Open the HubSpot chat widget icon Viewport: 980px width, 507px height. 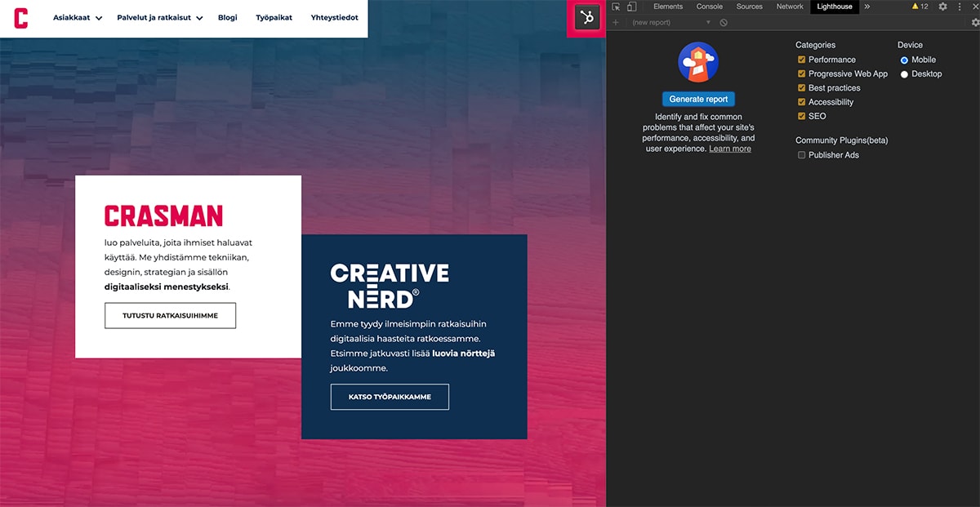pyautogui.click(x=586, y=17)
